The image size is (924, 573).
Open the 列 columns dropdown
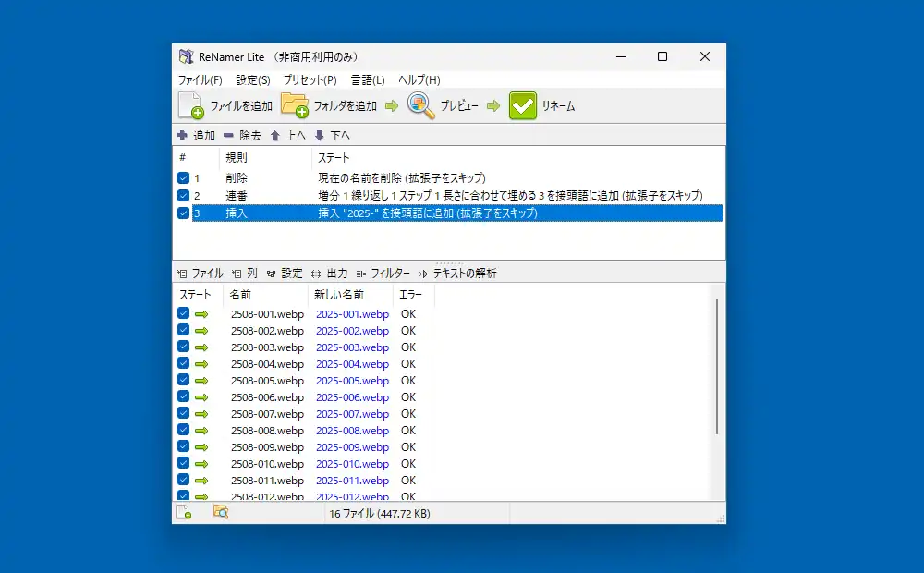pos(246,274)
